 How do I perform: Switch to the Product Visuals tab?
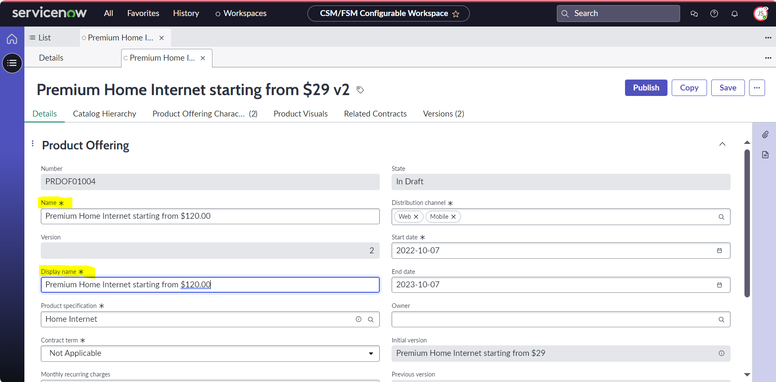pyautogui.click(x=300, y=114)
